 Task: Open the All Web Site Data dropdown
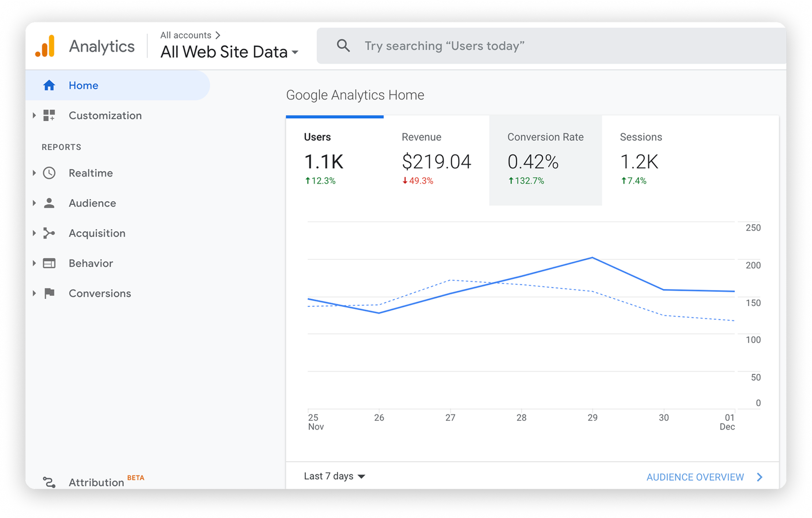229,52
